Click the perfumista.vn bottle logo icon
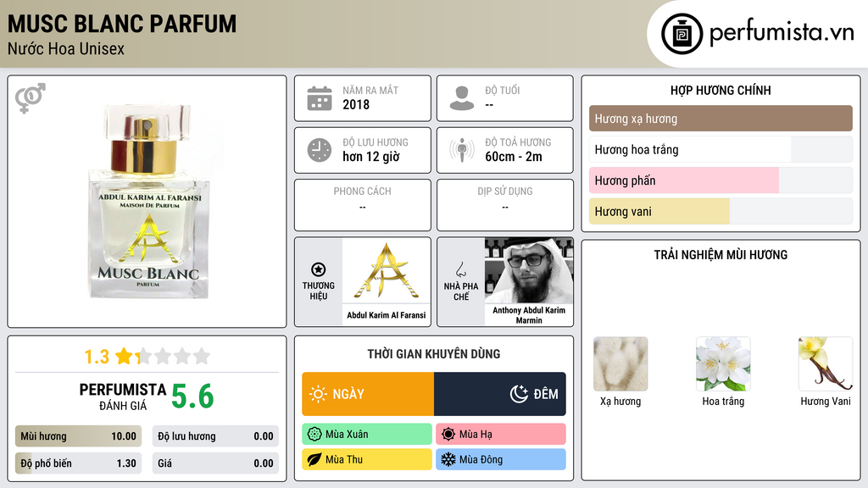 [682, 34]
